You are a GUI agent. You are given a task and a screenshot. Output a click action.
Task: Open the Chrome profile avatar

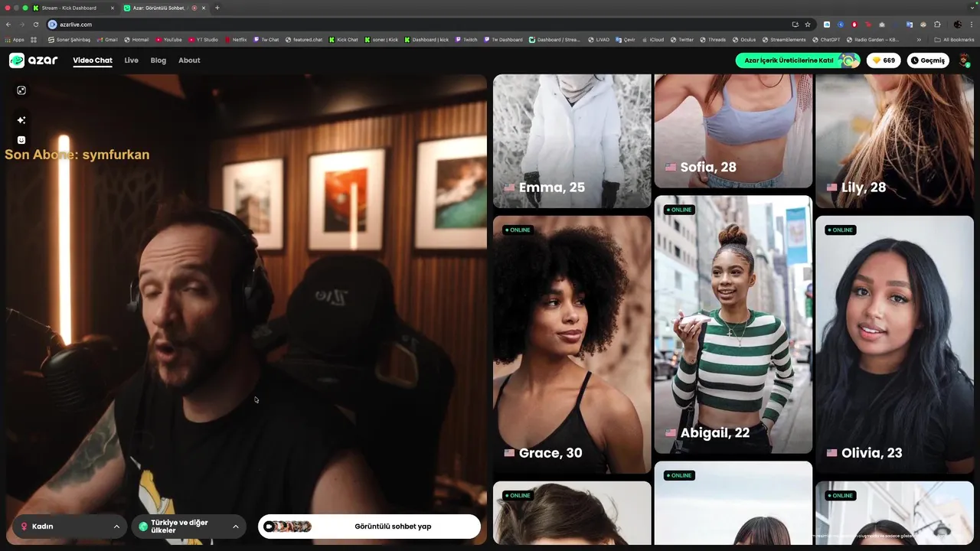958,24
